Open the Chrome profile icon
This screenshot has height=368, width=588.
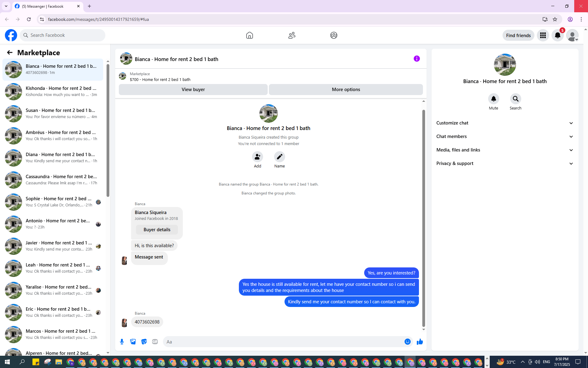pos(570,19)
